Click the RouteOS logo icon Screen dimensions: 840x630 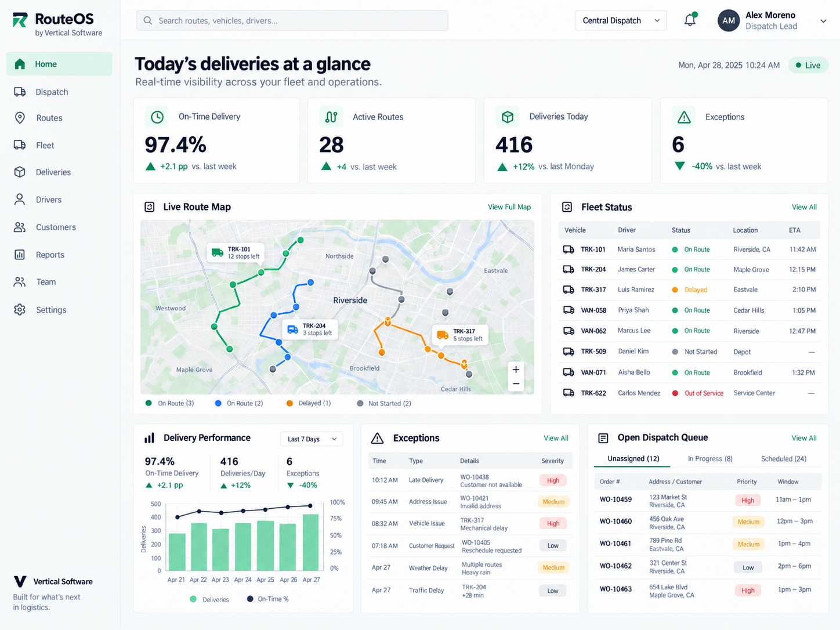[20, 20]
